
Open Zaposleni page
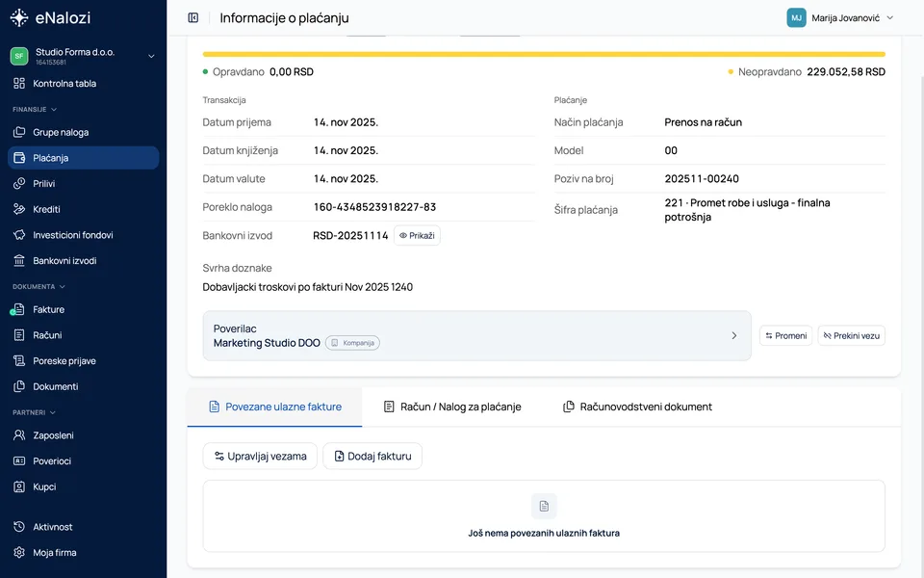pyautogui.click(x=83, y=435)
